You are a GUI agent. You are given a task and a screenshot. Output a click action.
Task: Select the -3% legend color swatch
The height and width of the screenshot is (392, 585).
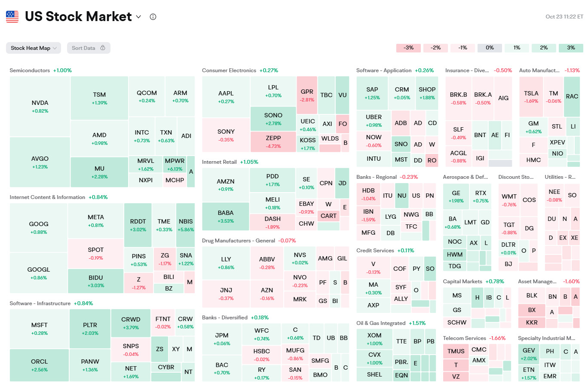coord(409,48)
